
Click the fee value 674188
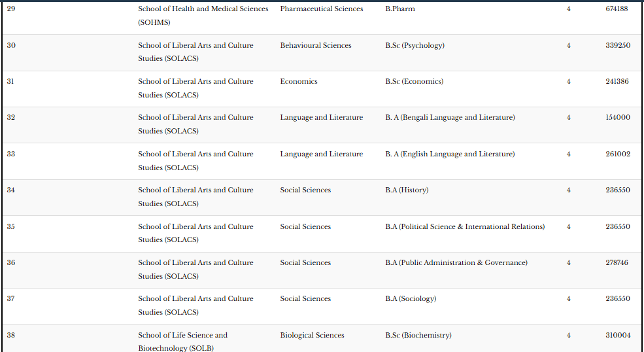pos(617,9)
